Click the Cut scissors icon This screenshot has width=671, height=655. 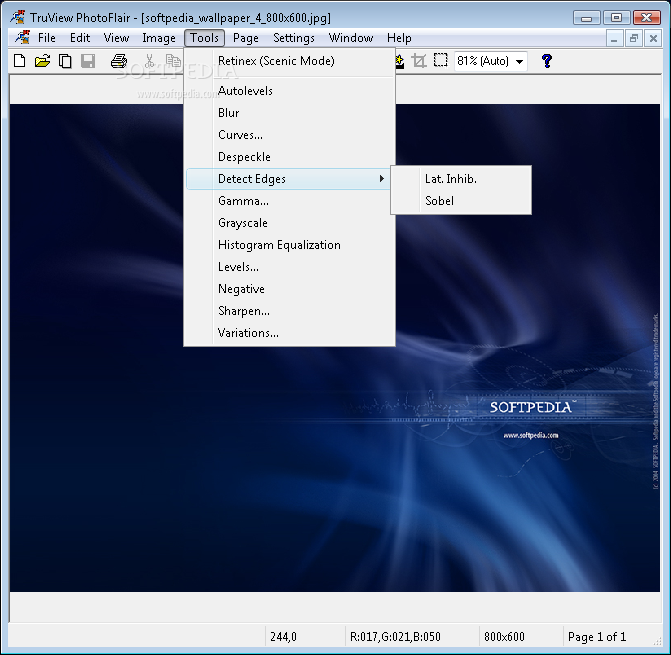(149, 61)
